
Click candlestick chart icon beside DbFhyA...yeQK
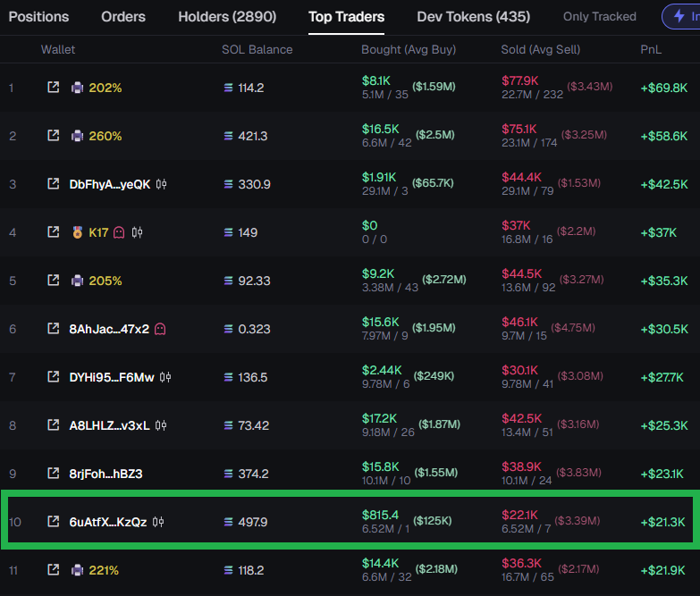(x=161, y=184)
